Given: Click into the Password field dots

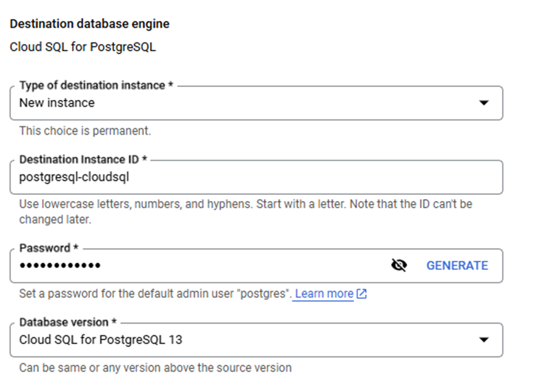Looking at the screenshot, I should 60,265.
